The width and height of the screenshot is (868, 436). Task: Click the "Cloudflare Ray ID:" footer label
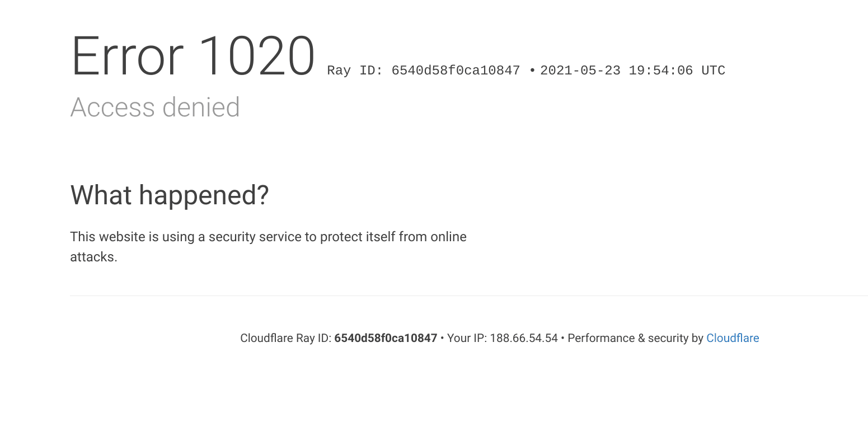(x=286, y=338)
